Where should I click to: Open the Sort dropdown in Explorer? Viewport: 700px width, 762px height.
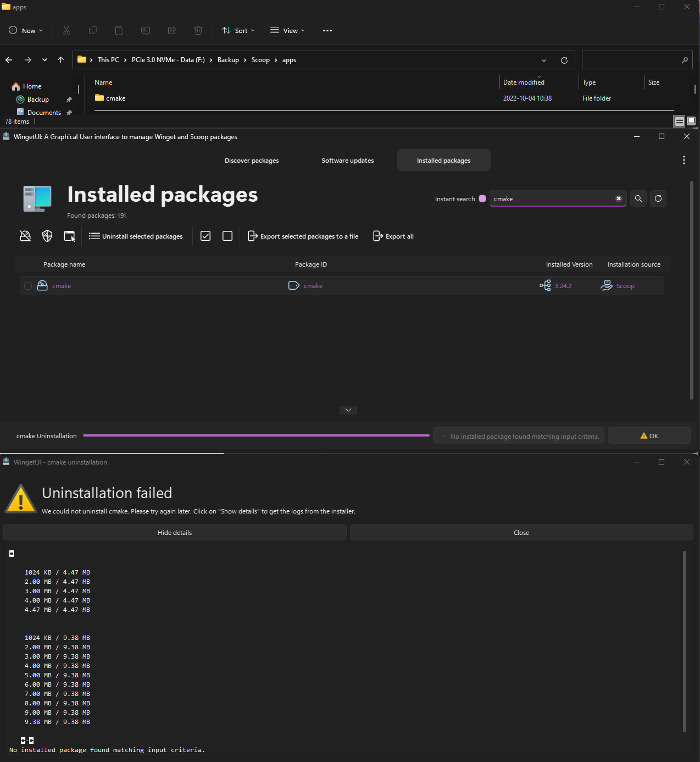pos(238,30)
